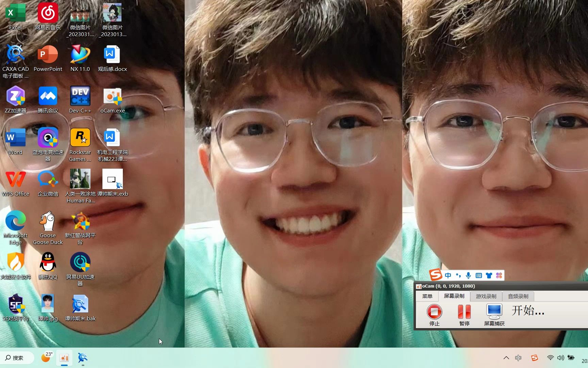Launch PowerPoint from the desktop
Viewport: 588px width, 368px height.
pyautogui.click(x=48, y=59)
